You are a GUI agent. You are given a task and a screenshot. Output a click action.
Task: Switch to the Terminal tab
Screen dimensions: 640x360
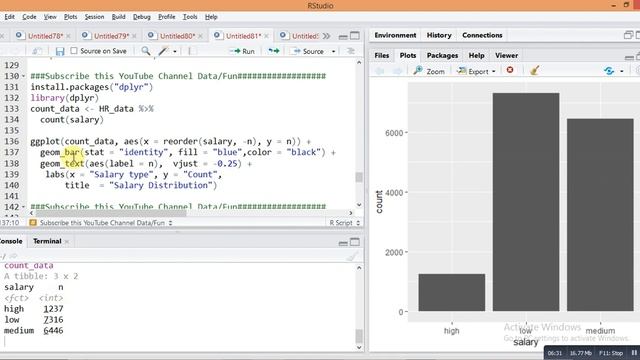tap(47, 241)
